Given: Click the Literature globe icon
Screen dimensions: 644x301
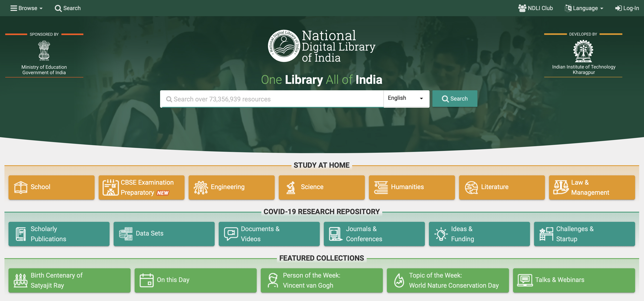Looking at the screenshot, I should [471, 187].
